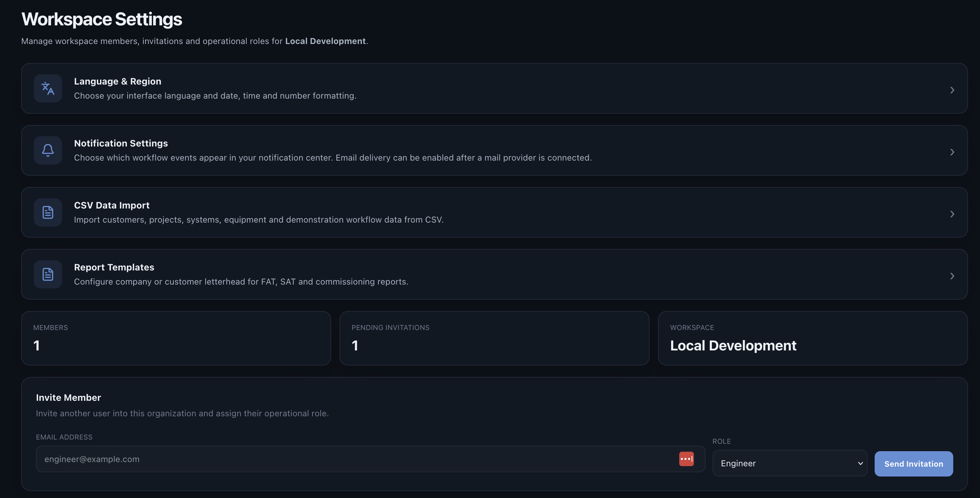Open Notification Settings using the right chevron
The image size is (980, 498).
pyautogui.click(x=952, y=152)
